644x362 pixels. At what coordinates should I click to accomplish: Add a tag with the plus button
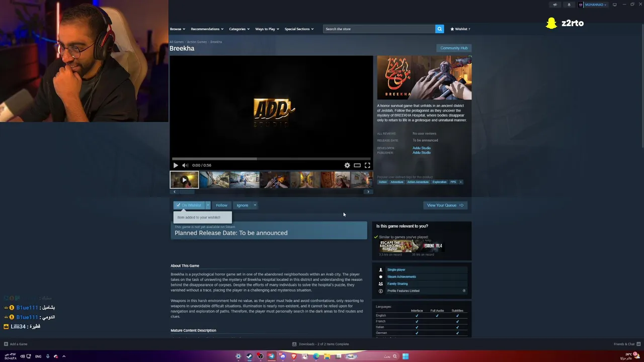[460, 182]
